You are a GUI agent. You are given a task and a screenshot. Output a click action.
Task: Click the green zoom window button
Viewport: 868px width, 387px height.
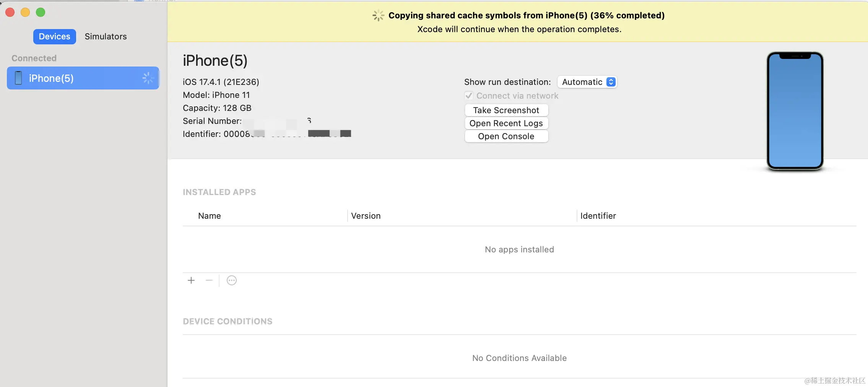click(41, 12)
